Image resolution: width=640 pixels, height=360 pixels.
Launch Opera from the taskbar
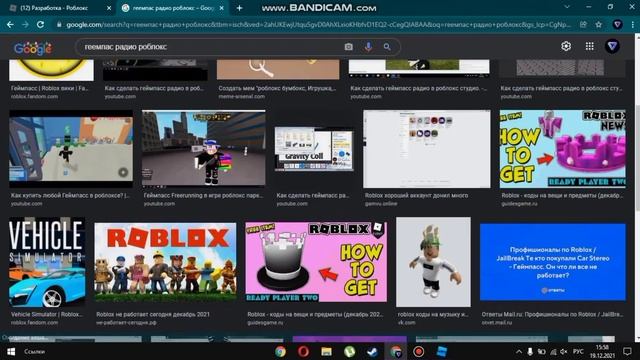click(303, 351)
